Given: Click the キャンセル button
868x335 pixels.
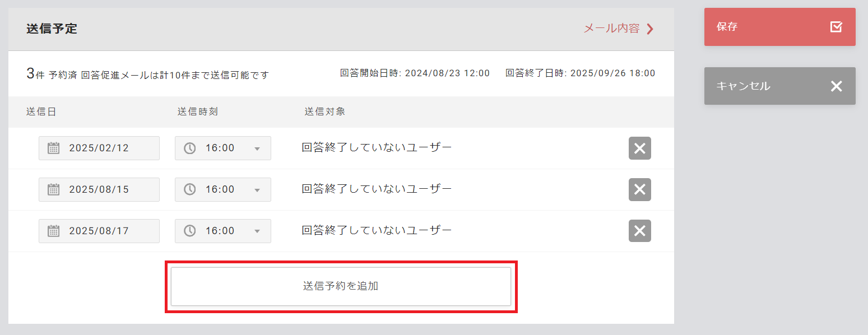Looking at the screenshot, I should (779, 86).
